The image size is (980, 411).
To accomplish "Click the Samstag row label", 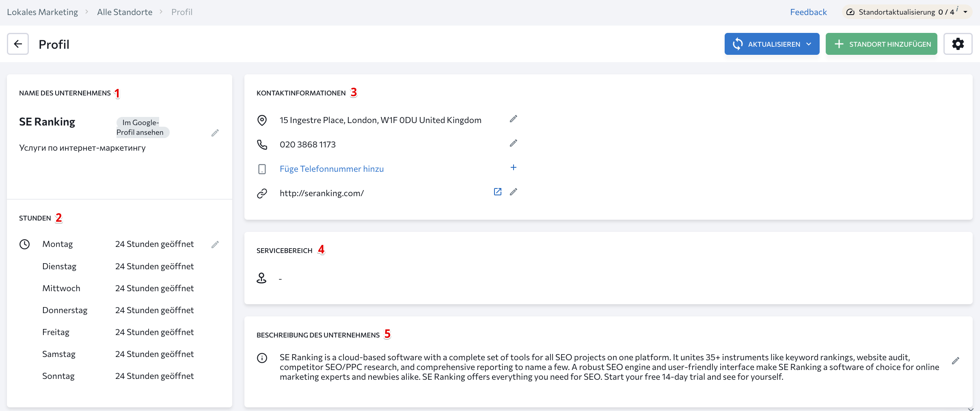I will [59, 354].
